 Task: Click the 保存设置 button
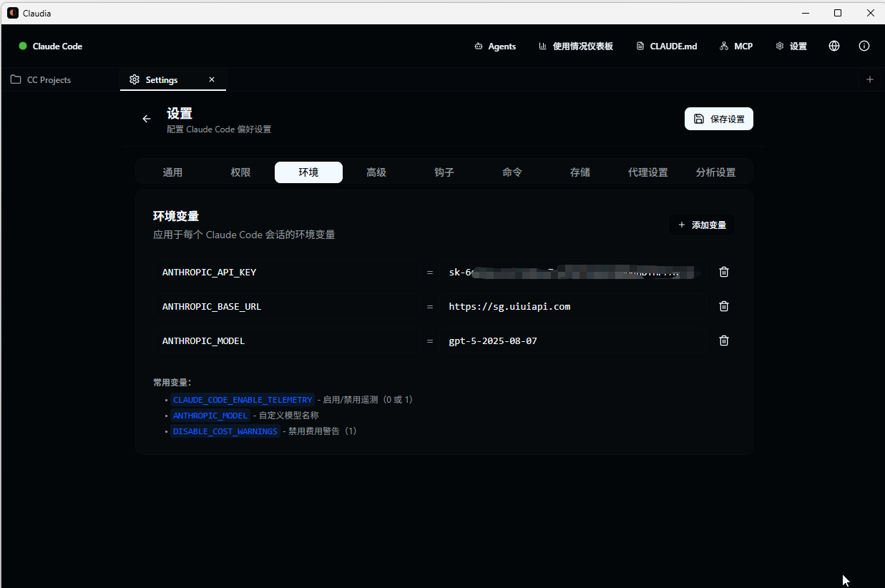coord(719,119)
